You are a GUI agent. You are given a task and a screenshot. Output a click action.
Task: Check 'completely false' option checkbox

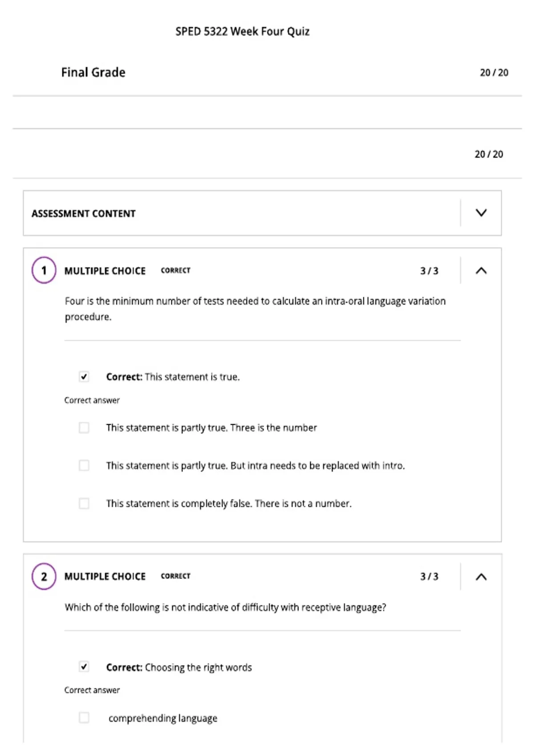pos(84,503)
